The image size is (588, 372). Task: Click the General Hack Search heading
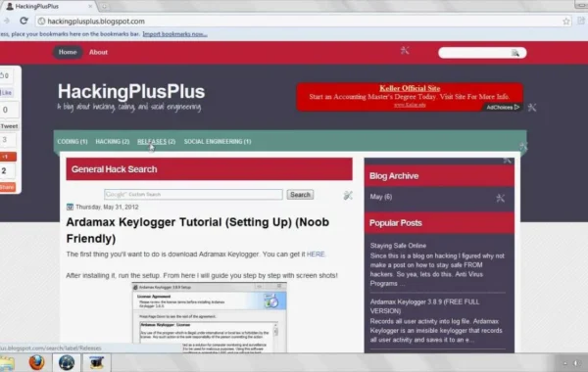(x=114, y=169)
